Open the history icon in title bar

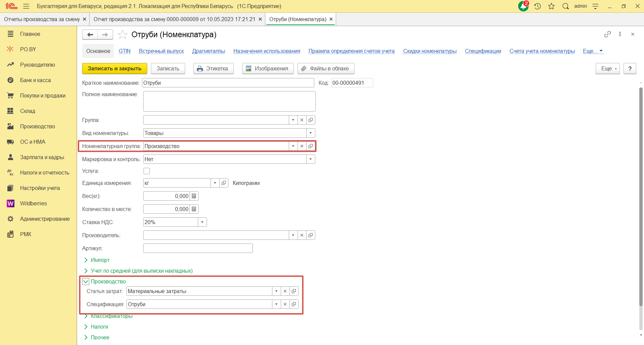click(538, 6)
